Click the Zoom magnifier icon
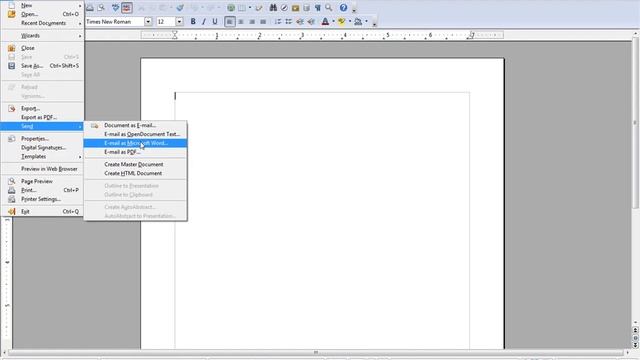 tap(329, 8)
